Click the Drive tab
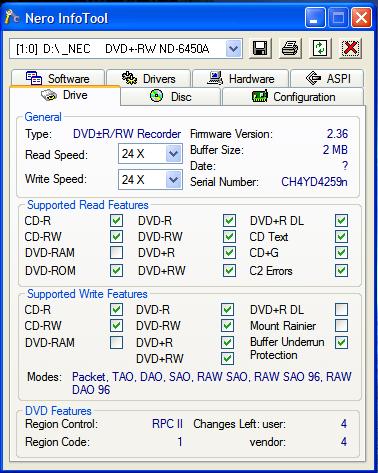Image resolution: width=378 pixels, height=473 pixels. click(65, 95)
